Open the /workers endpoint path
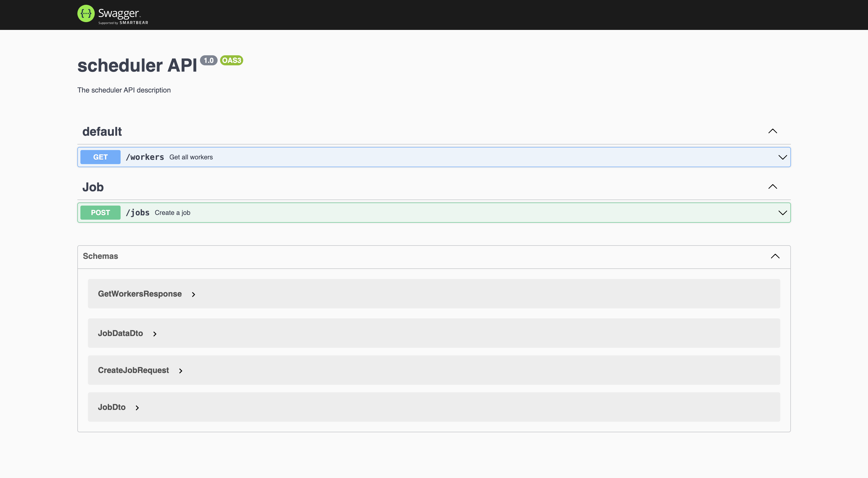The width and height of the screenshot is (868, 478). pos(144,157)
